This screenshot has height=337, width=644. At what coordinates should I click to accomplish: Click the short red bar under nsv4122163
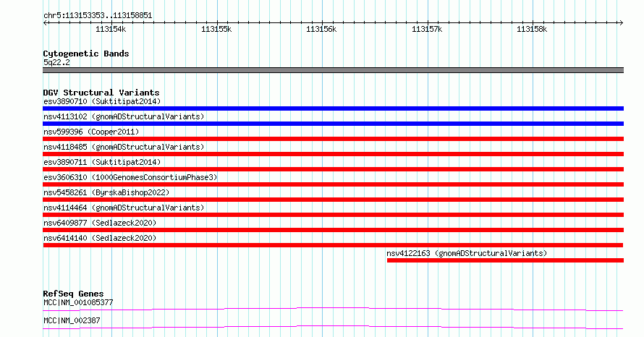click(x=505, y=260)
